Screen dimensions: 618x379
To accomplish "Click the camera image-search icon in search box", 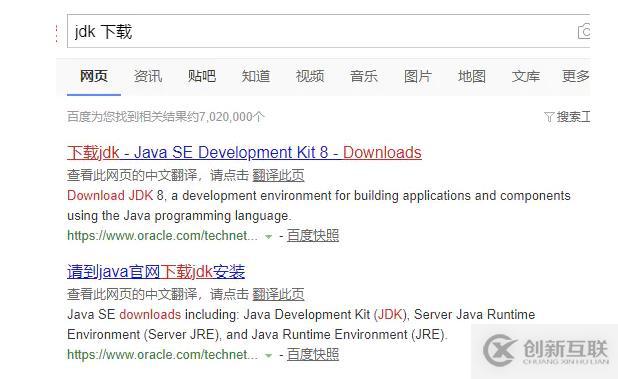I will tap(584, 32).
